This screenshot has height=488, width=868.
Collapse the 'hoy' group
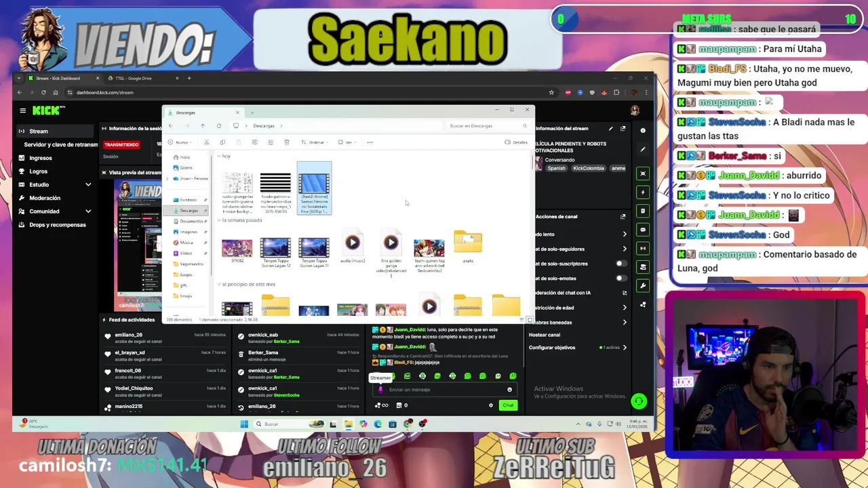tap(219, 157)
